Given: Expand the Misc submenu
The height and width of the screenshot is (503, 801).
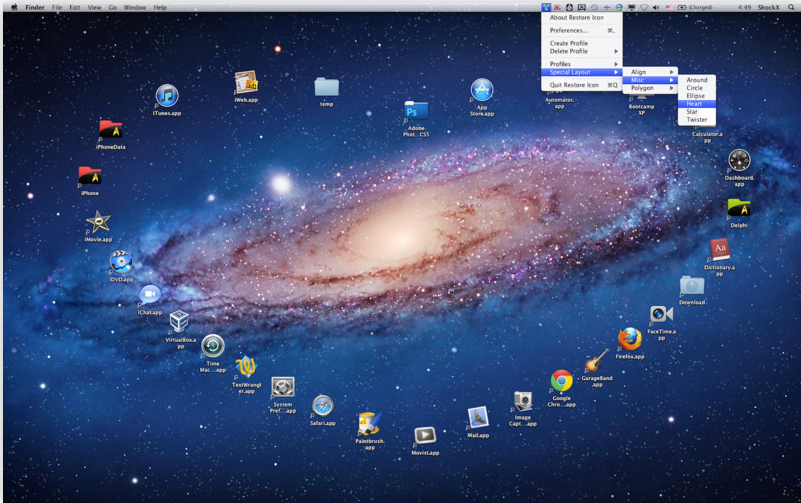Looking at the screenshot, I should click(650, 80).
